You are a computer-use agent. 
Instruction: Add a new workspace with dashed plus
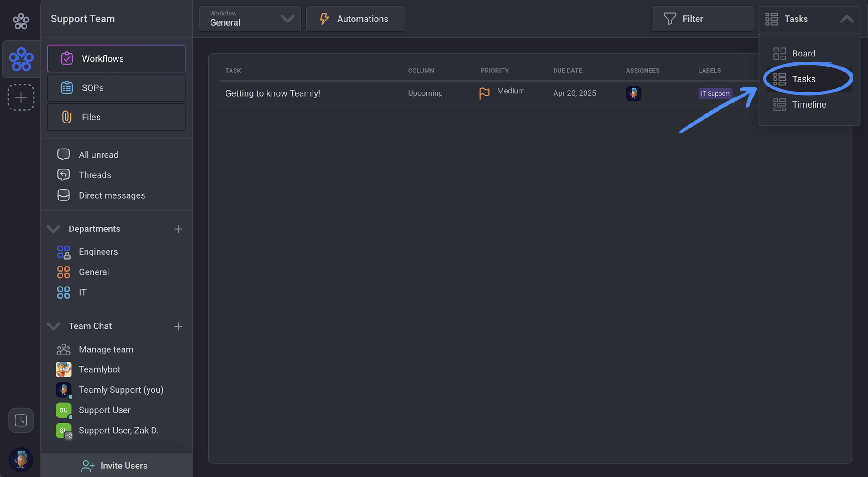coord(21,97)
